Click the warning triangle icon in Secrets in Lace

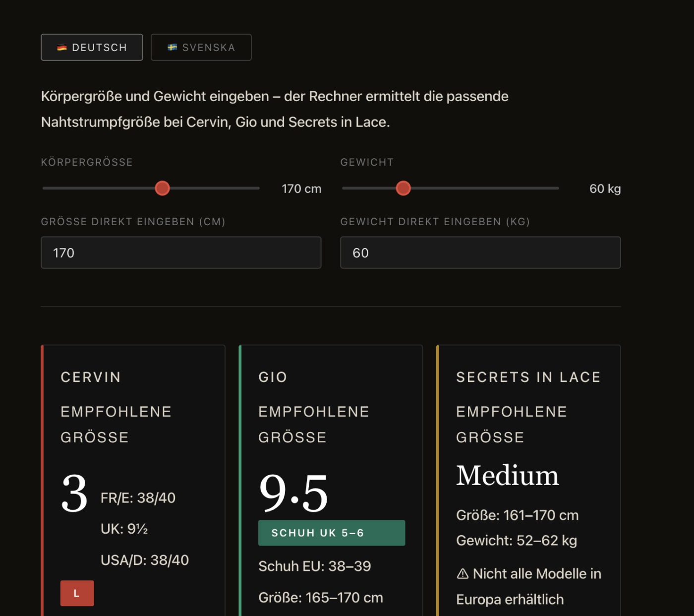click(x=463, y=574)
